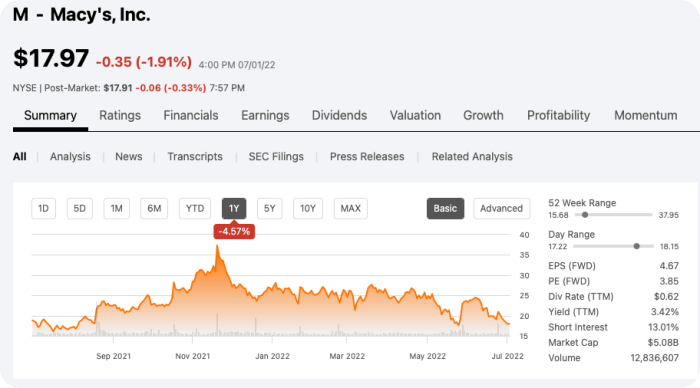This screenshot has height=388, width=700.
Task: Set chart range to MAX
Action: click(350, 209)
